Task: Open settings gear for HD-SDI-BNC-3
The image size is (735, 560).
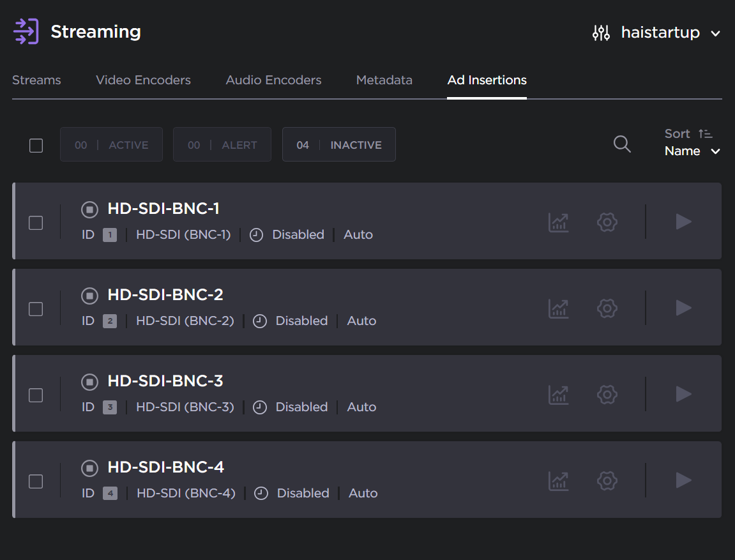Action: pos(607,394)
